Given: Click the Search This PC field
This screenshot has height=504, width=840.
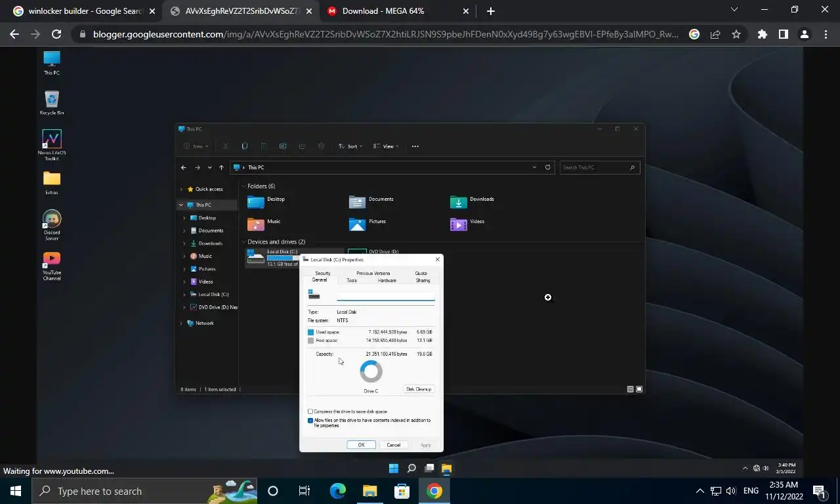Looking at the screenshot, I should pyautogui.click(x=598, y=167).
